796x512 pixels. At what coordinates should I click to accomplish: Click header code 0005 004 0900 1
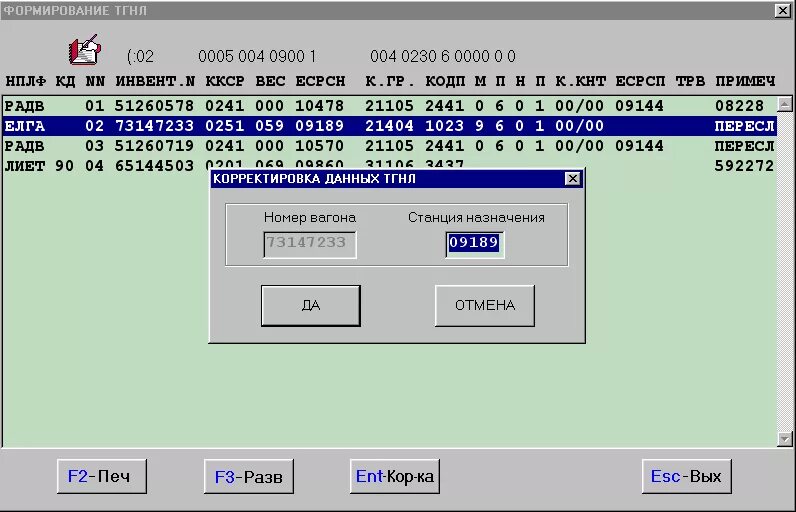pos(257,56)
